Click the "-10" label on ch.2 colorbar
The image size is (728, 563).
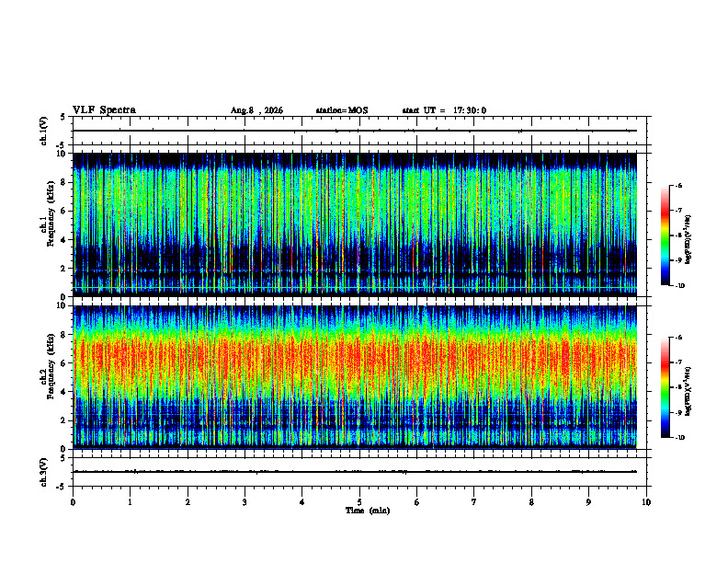click(x=680, y=438)
